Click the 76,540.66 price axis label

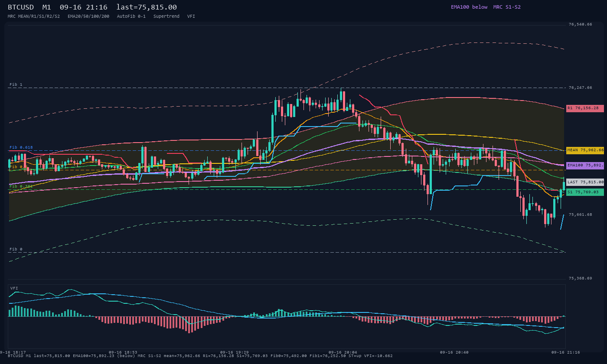point(580,24)
